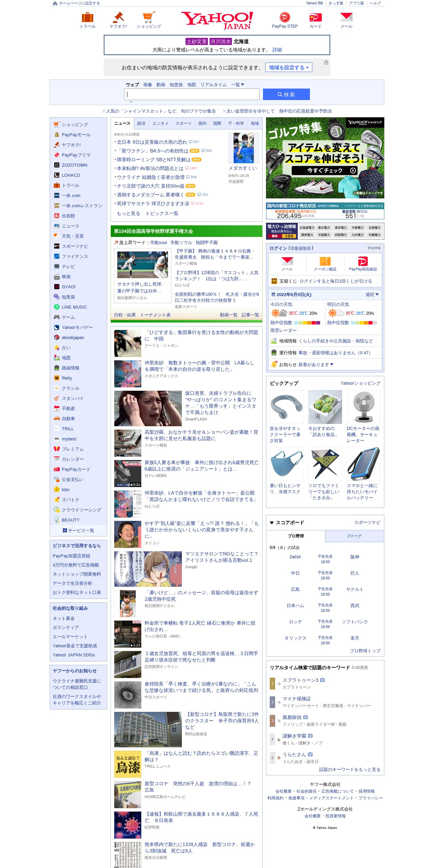
Task: Open the もっと見る news link
Action: (128, 213)
